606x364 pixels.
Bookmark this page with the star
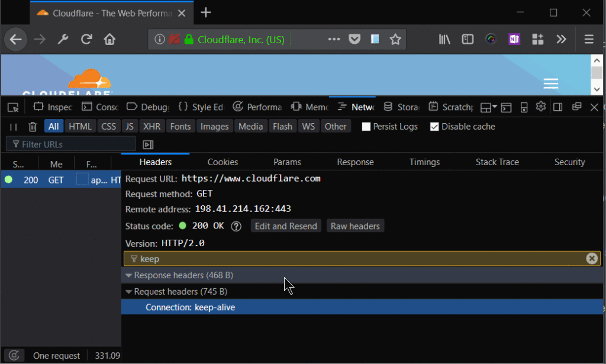pos(395,40)
